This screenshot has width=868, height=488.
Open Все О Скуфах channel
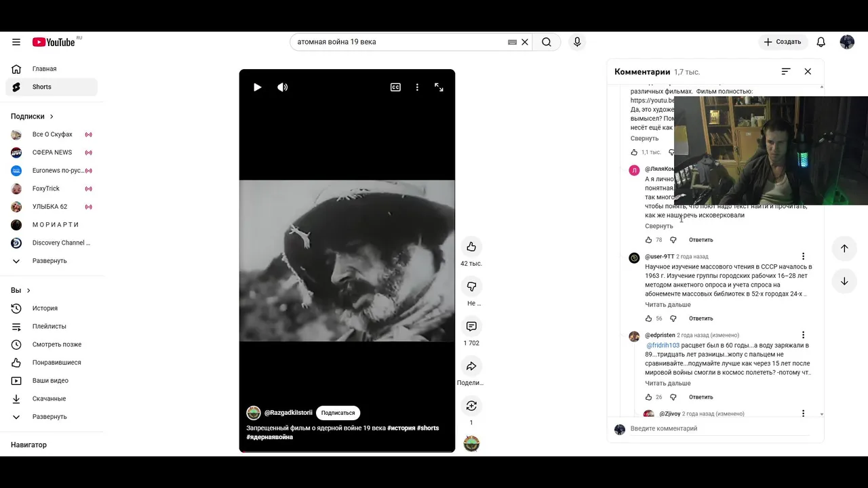[52, 134]
